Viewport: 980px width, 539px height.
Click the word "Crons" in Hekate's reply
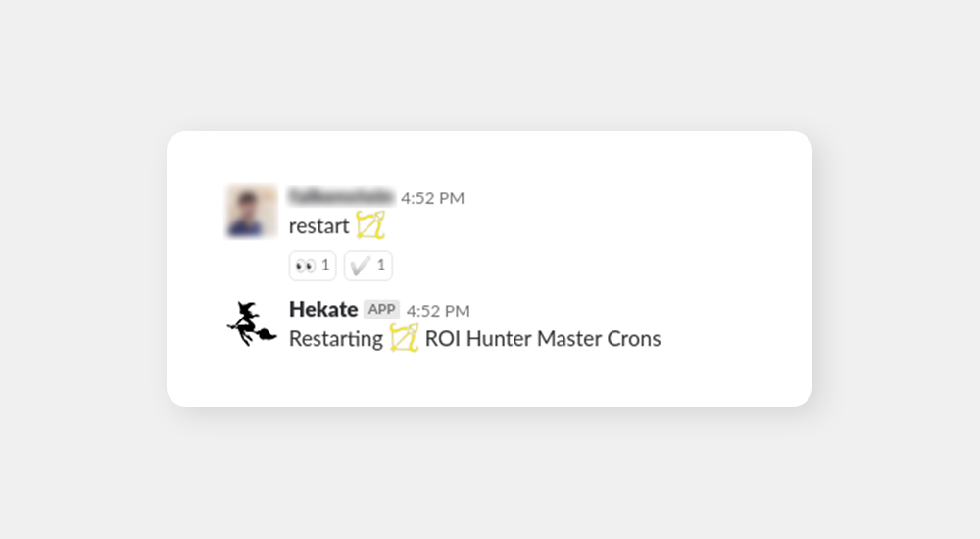(x=634, y=339)
